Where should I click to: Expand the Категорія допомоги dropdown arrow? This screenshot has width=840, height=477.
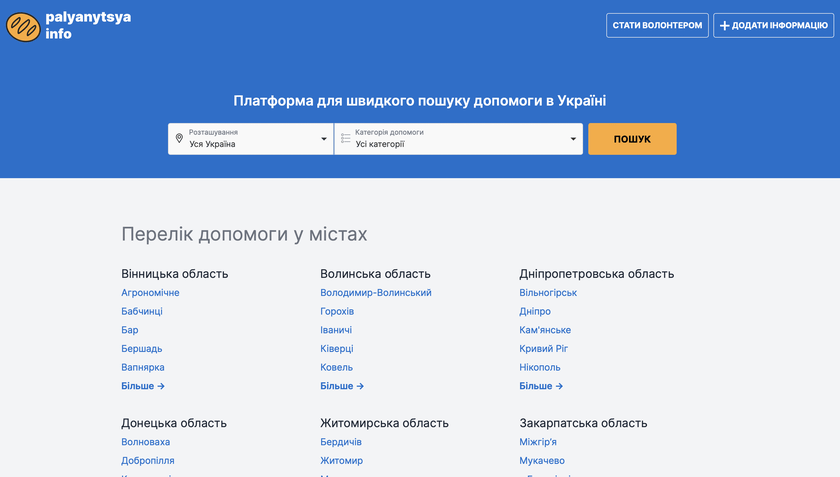tap(573, 139)
